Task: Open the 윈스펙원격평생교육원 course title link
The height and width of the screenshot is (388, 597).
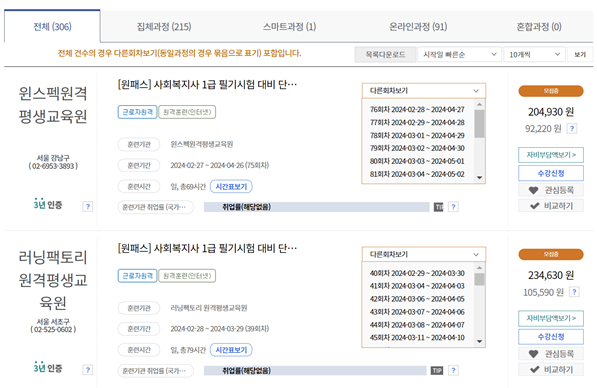Action: click(x=207, y=85)
